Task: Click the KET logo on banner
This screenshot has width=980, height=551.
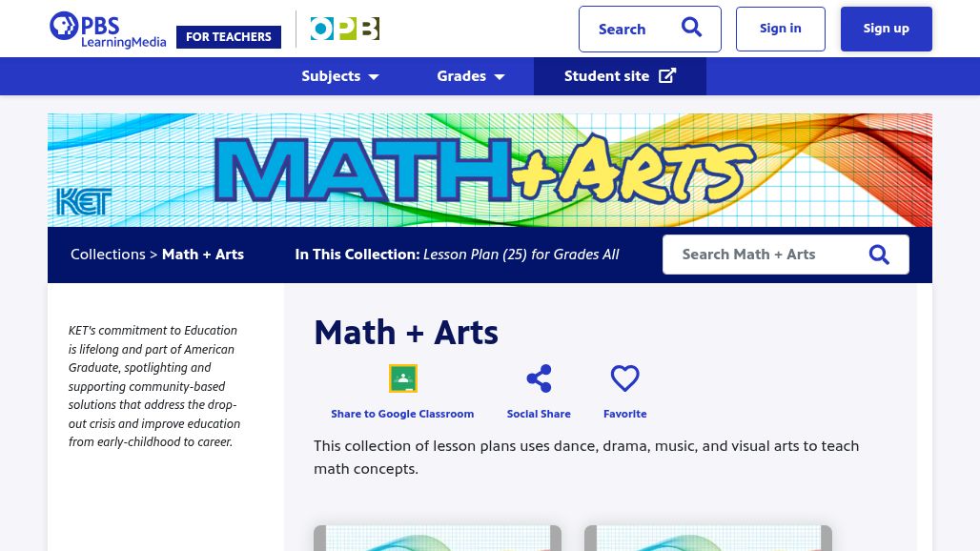Action: tap(84, 201)
